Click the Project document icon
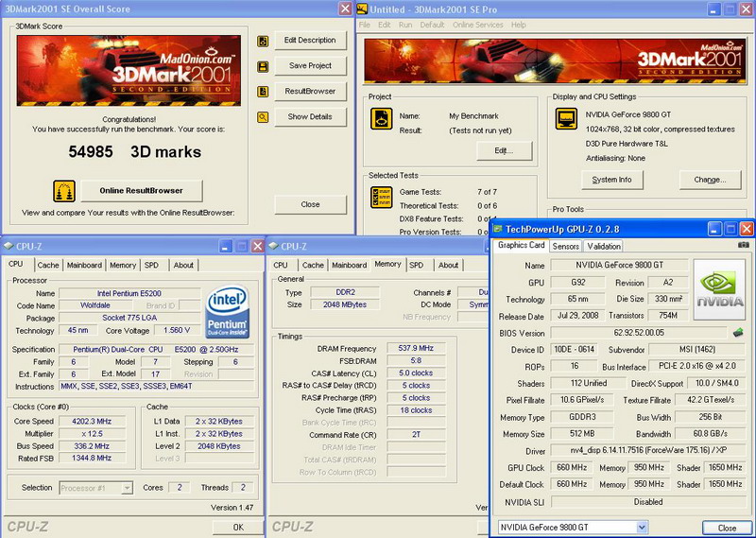 tap(382, 119)
